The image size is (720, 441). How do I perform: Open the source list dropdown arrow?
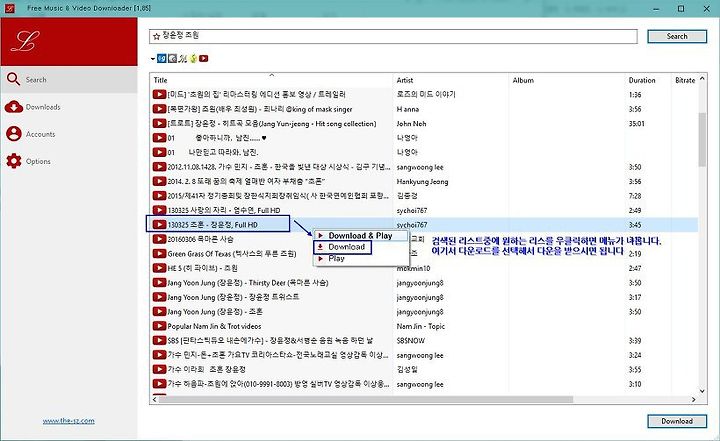152,59
